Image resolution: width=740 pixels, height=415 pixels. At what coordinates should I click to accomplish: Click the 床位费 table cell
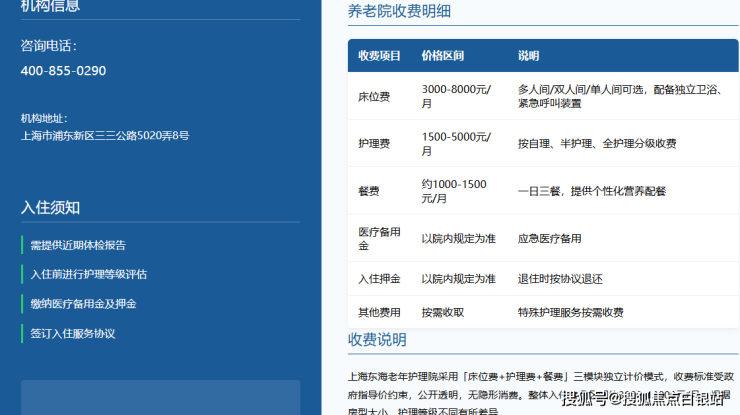pyautogui.click(x=374, y=97)
